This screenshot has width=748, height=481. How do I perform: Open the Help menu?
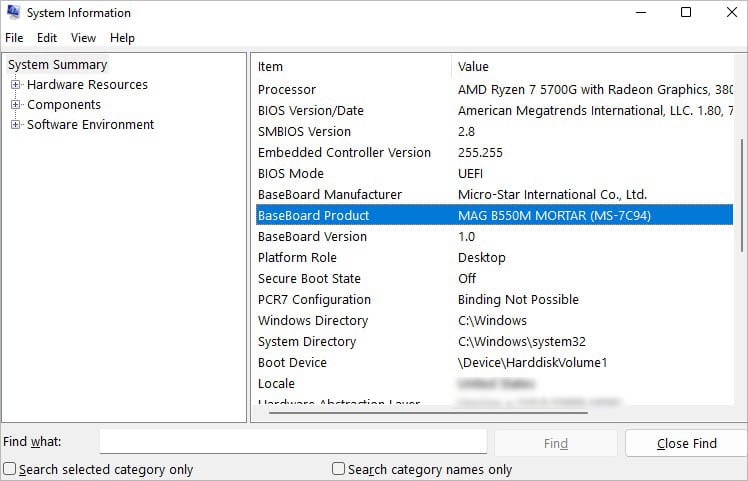click(122, 38)
